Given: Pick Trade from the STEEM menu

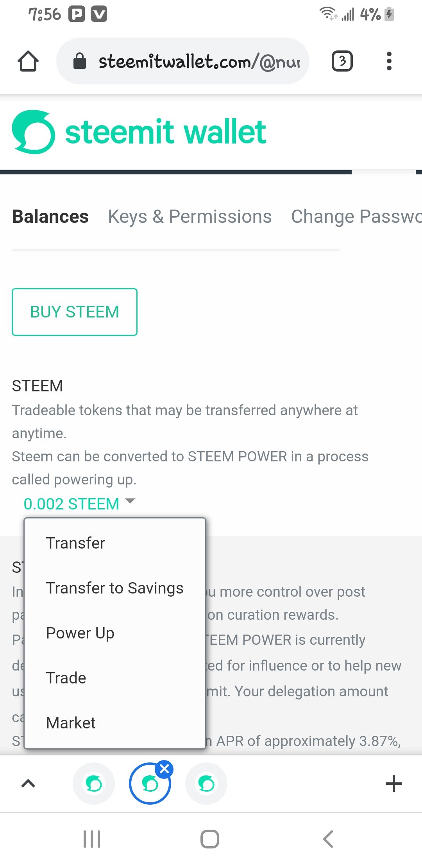Looking at the screenshot, I should click(x=66, y=678).
